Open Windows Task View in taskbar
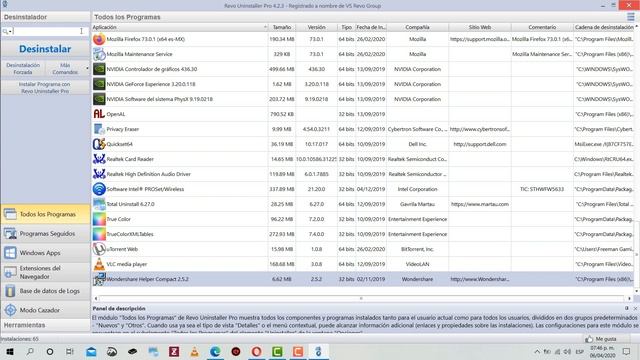The image size is (640, 360). click(70, 351)
